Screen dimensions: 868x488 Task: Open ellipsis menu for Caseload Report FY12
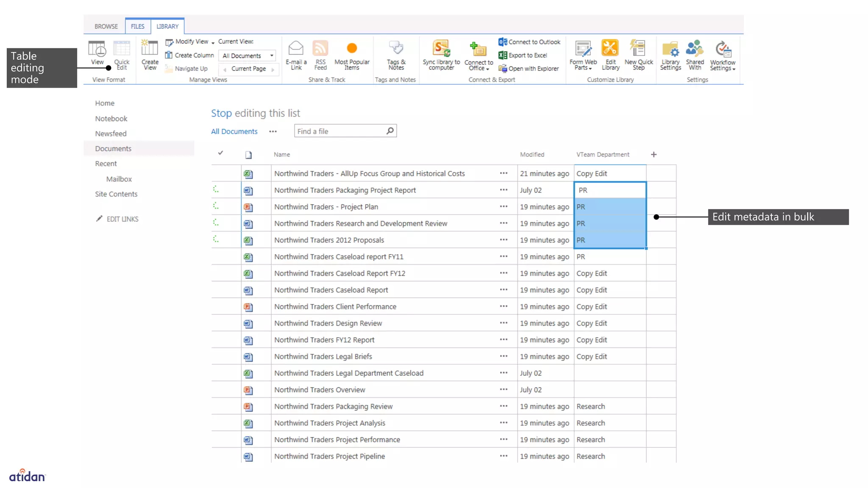[x=504, y=273]
